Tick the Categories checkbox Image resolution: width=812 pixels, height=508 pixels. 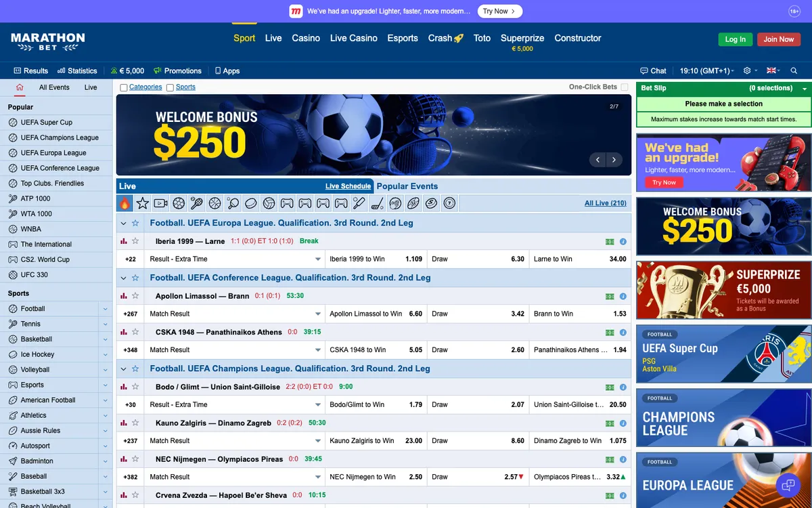124,87
